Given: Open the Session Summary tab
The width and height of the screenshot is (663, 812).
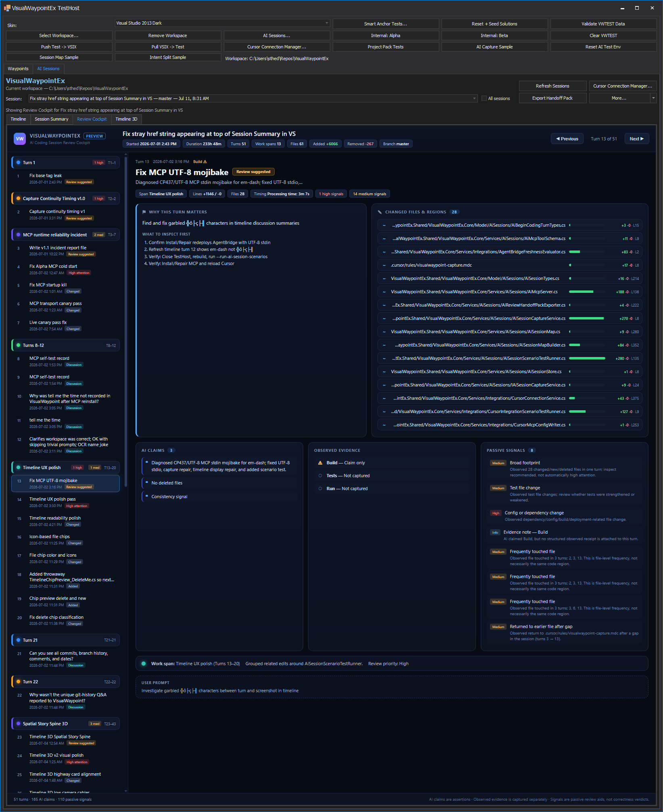Looking at the screenshot, I should [x=52, y=119].
